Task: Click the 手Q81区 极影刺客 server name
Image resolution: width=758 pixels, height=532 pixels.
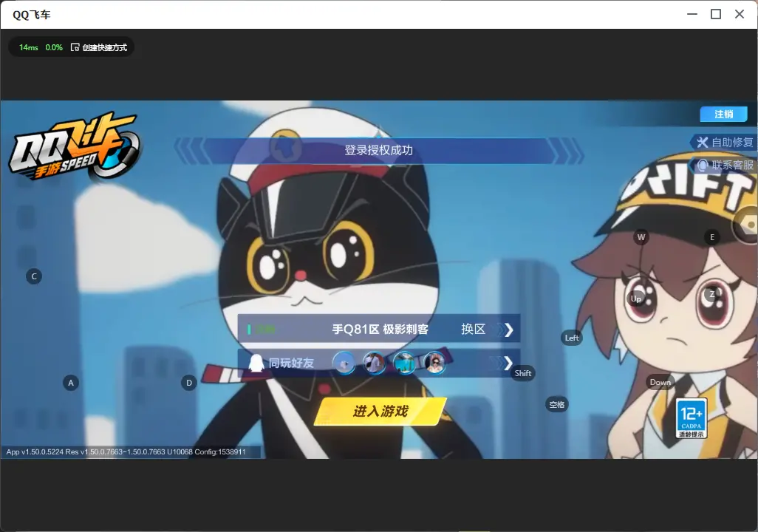Action: point(380,330)
